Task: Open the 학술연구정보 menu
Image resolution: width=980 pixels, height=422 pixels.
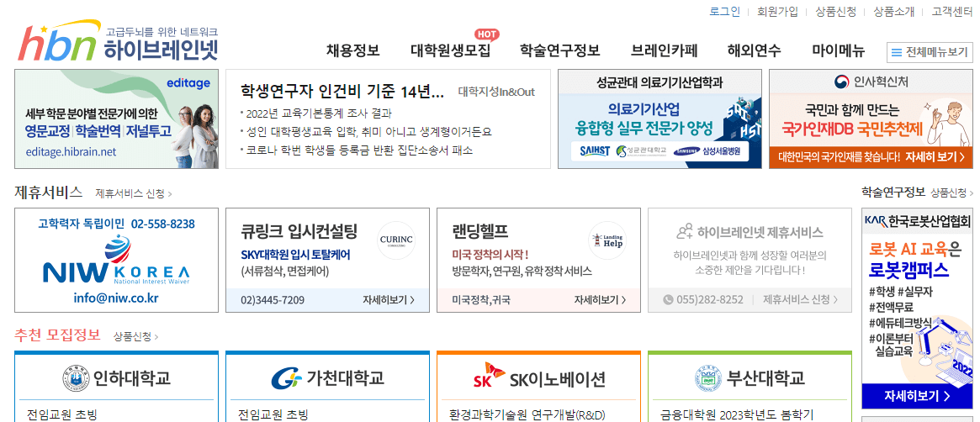Action: click(x=560, y=51)
